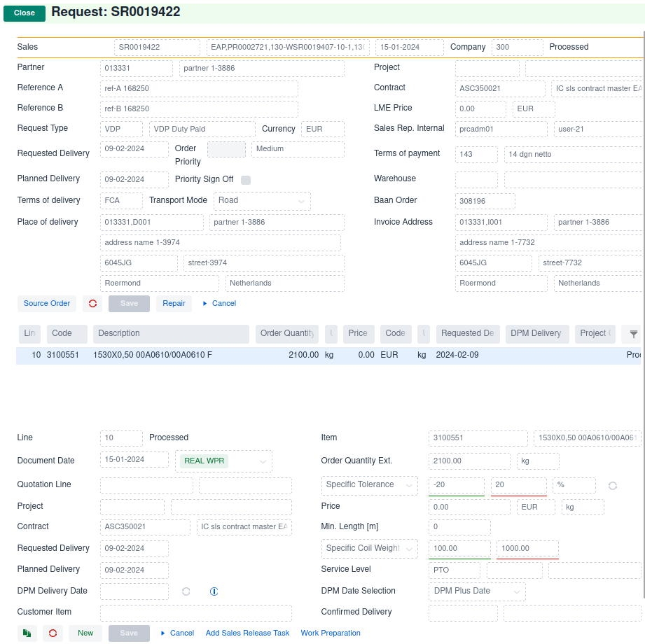
Task: Click the coil weight maximum field 1000.00
Action: 528,549
